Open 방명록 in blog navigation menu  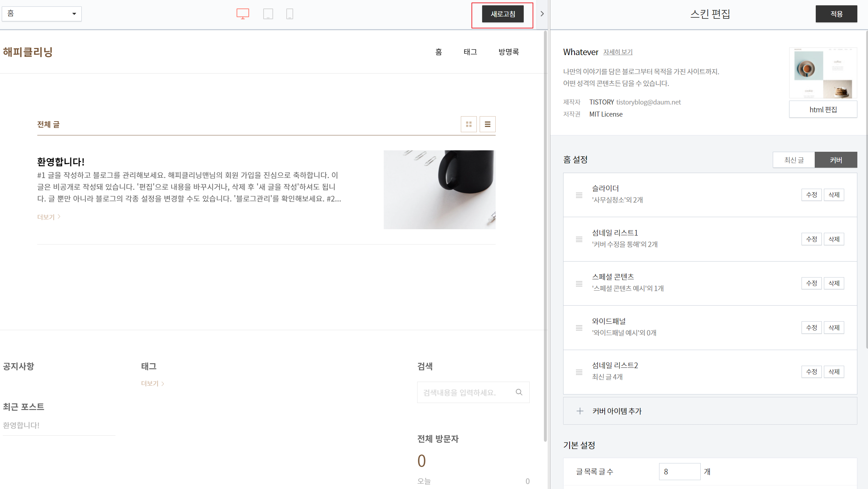point(508,52)
